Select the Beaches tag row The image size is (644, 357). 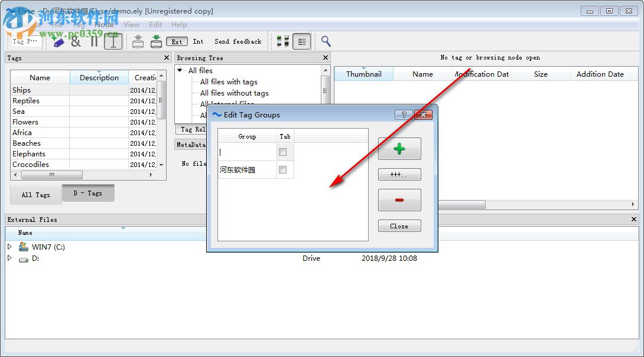pos(84,143)
